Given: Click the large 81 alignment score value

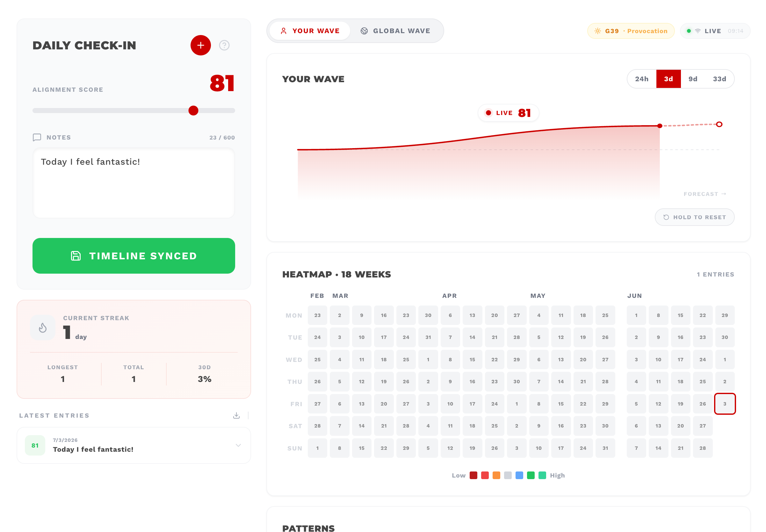Looking at the screenshot, I should coord(222,83).
